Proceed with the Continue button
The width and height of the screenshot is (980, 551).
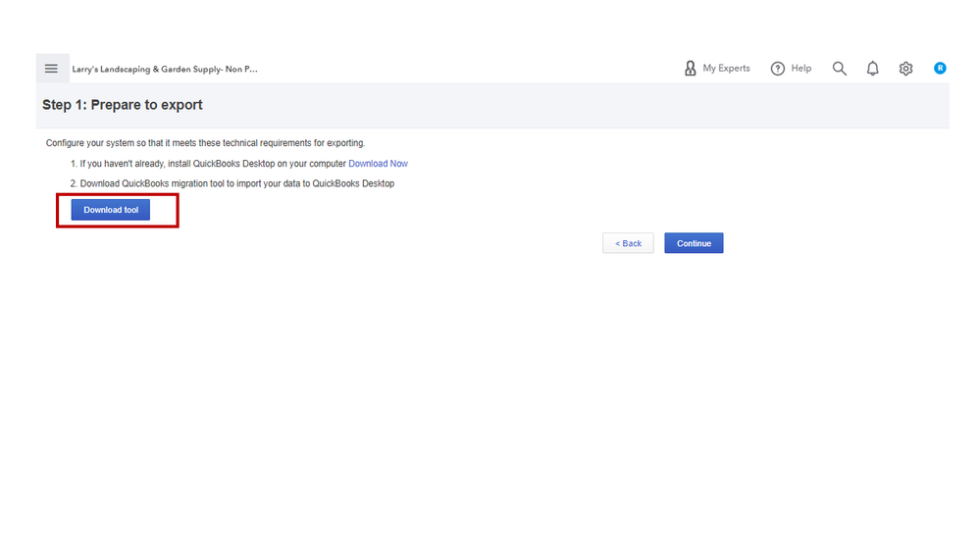694,243
